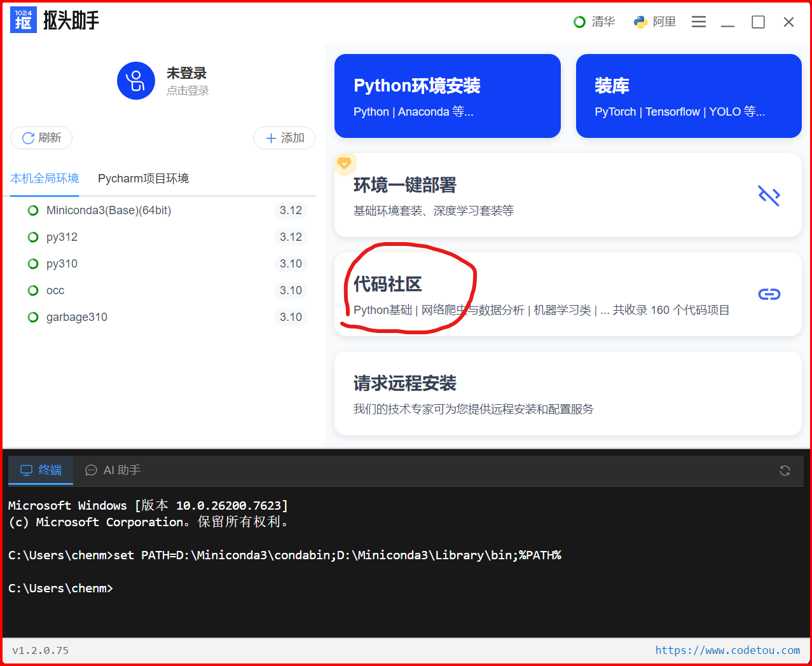Minimize the 抠头助手 window
The image size is (812, 666).
[x=728, y=22]
